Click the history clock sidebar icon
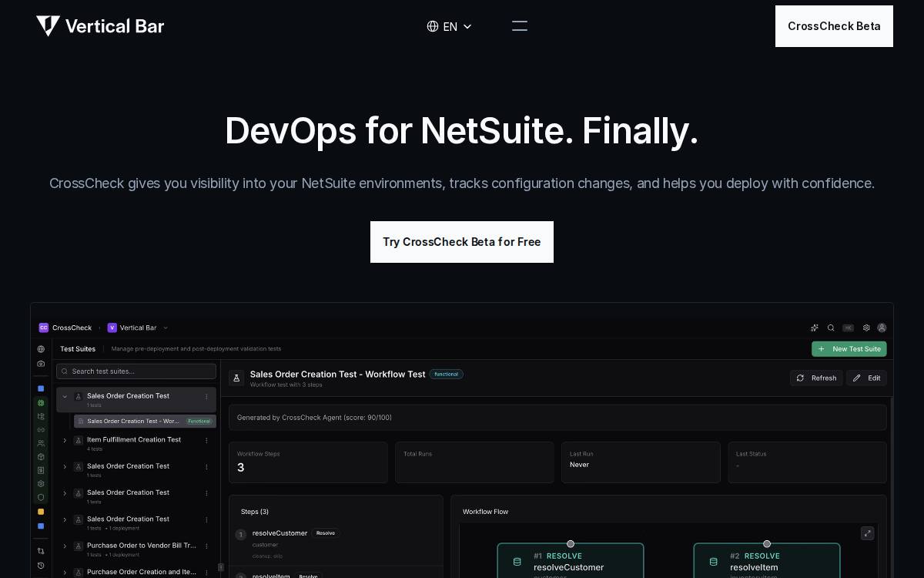This screenshot has width=924, height=578. [x=41, y=566]
